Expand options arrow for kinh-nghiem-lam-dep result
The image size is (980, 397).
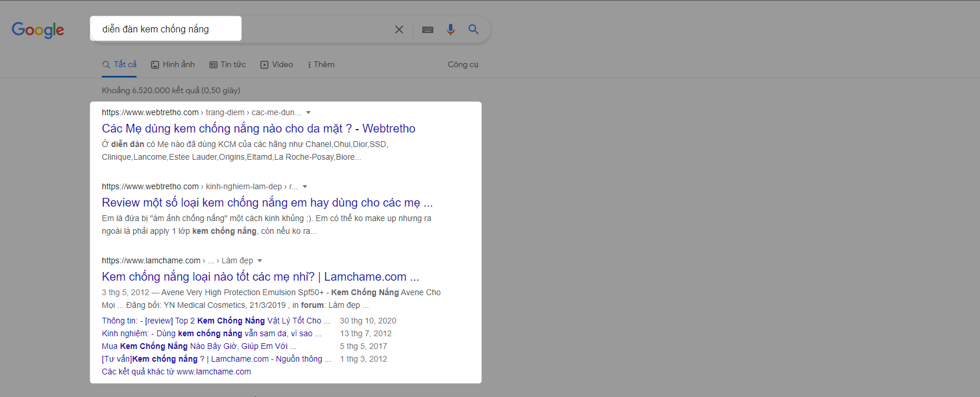coord(305,186)
